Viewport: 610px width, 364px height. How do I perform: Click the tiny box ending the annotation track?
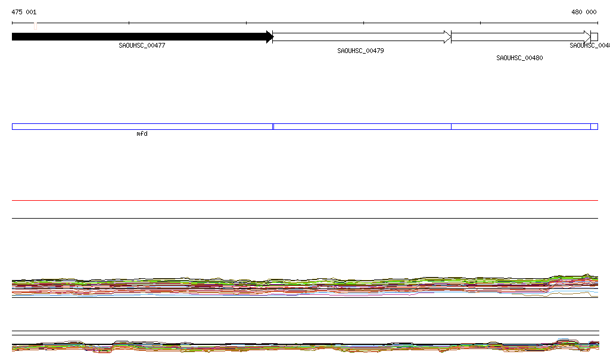(x=594, y=126)
